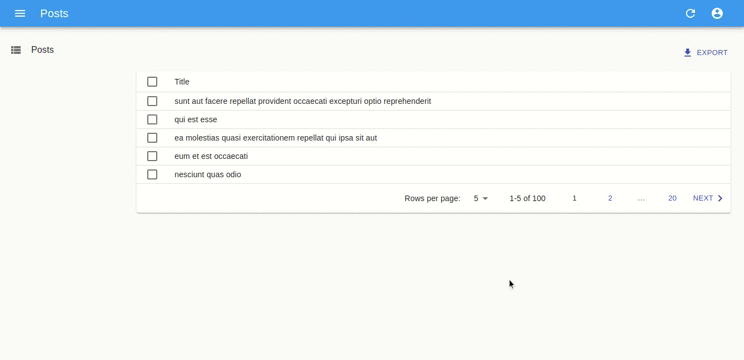
Task: Click the Posts list icon in sidebar
Action: pos(16,50)
